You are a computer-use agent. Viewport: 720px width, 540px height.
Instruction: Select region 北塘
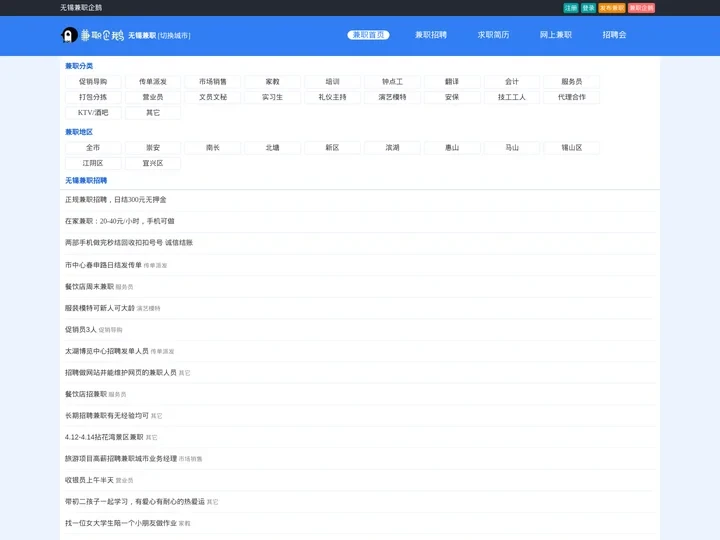coord(273,148)
